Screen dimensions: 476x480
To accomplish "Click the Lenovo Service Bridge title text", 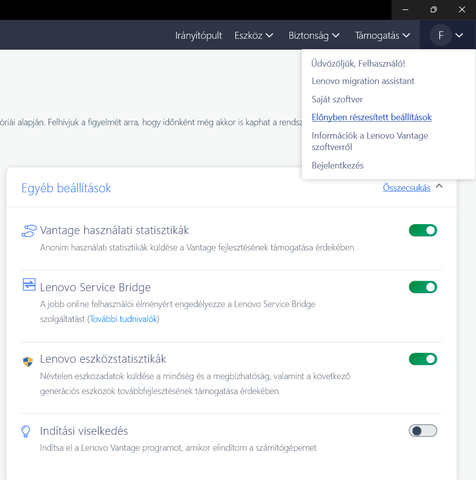I will [95, 287].
